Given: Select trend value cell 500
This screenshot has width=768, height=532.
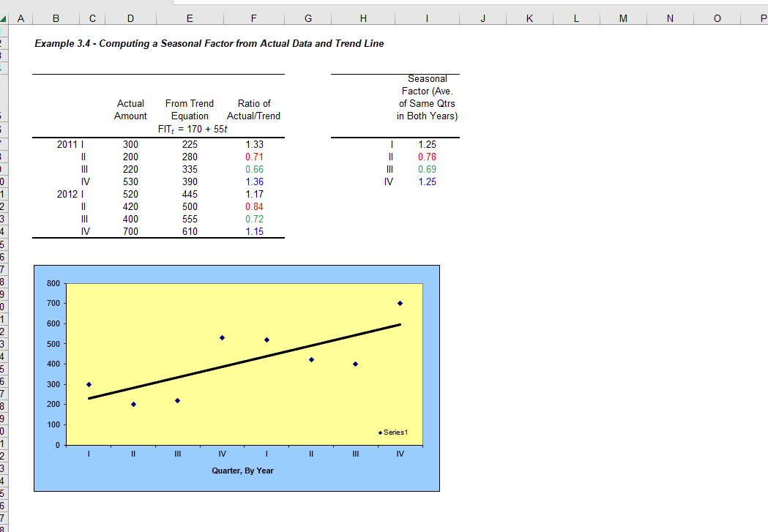Looking at the screenshot, I should click(x=190, y=206).
